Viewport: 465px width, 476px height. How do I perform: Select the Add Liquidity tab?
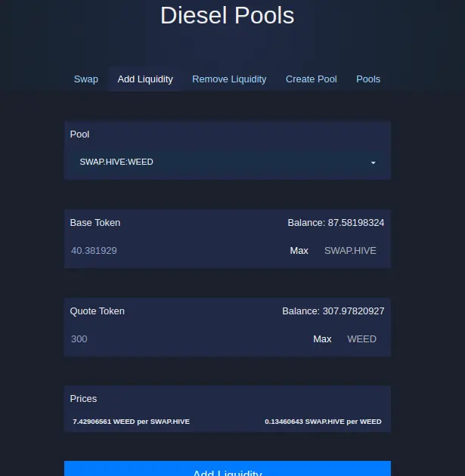(145, 79)
